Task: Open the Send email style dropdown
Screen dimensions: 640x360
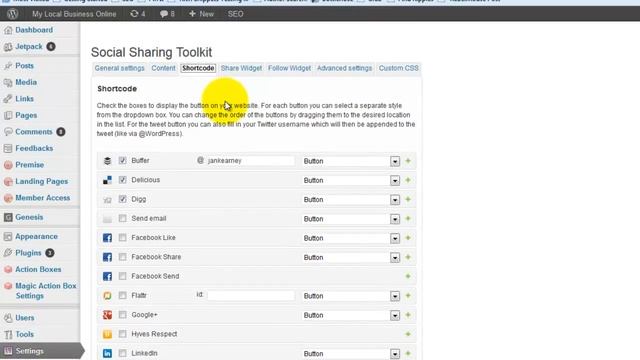Action: [x=351, y=219]
